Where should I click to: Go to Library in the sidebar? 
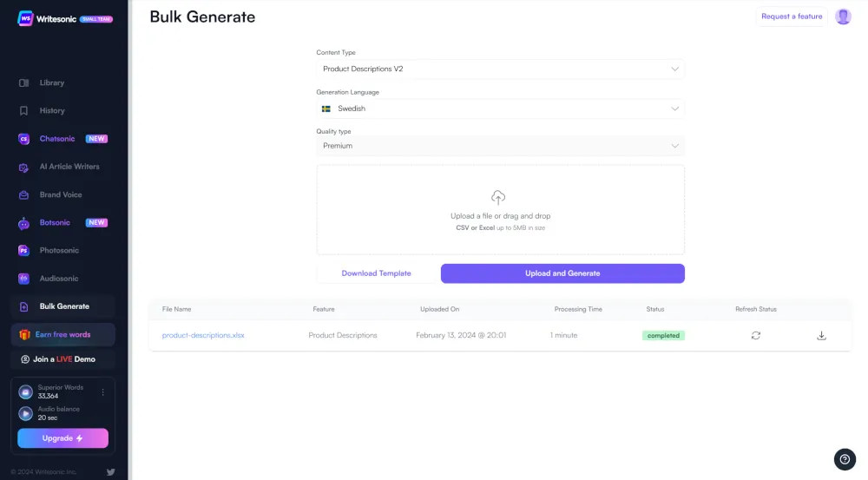point(52,83)
